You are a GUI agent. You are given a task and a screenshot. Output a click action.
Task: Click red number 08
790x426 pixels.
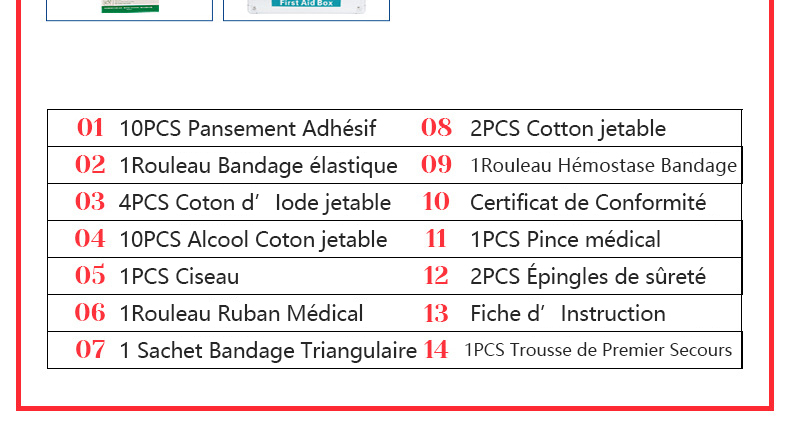pyautogui.click(x=436, y=127)
